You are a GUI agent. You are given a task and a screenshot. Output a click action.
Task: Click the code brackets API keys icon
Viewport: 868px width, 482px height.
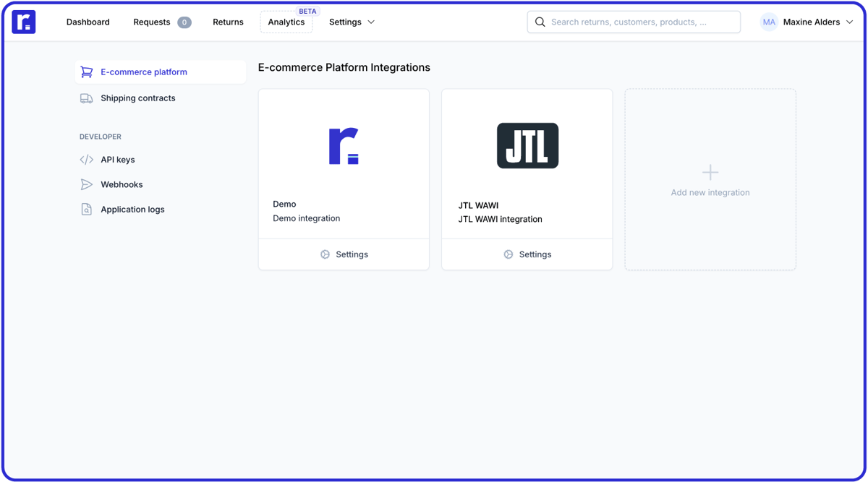(87, 160)
